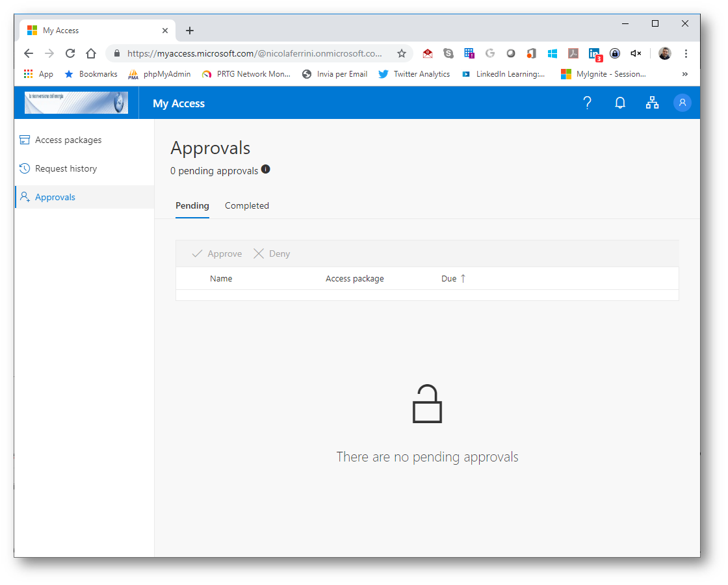The image size is (728, 585).
Task: Expand the hidden bookmarks overflow chevron
Action: pos(684,74)
